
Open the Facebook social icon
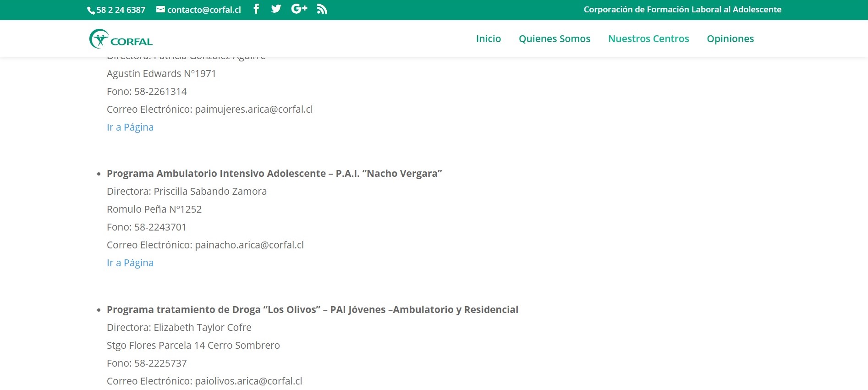[256, 9]
